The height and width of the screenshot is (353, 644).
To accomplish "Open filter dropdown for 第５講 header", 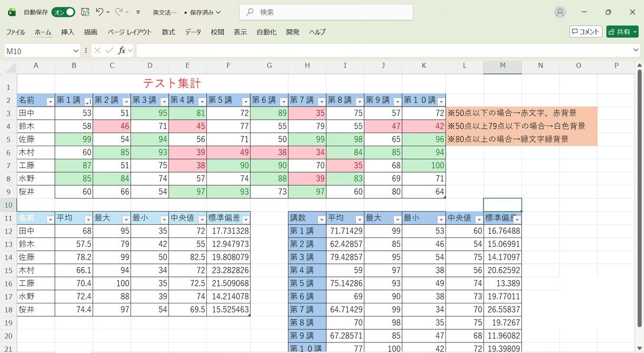I will click(245, 101).
